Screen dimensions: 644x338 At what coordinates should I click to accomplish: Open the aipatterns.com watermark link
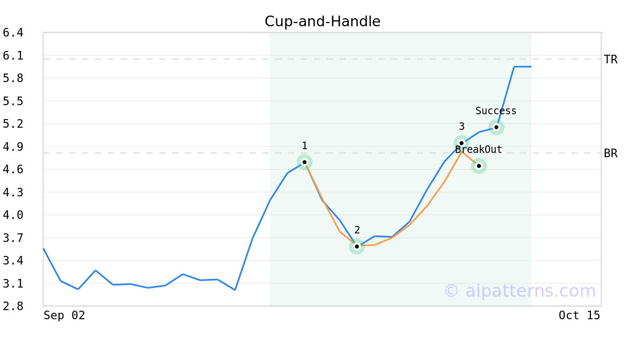tap(519, 291)
